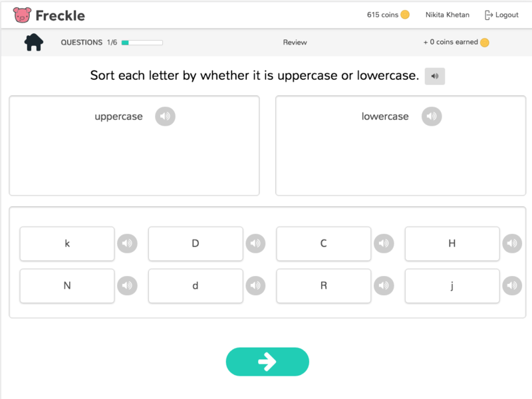
Task: Click the home icon
Action: 33,43
